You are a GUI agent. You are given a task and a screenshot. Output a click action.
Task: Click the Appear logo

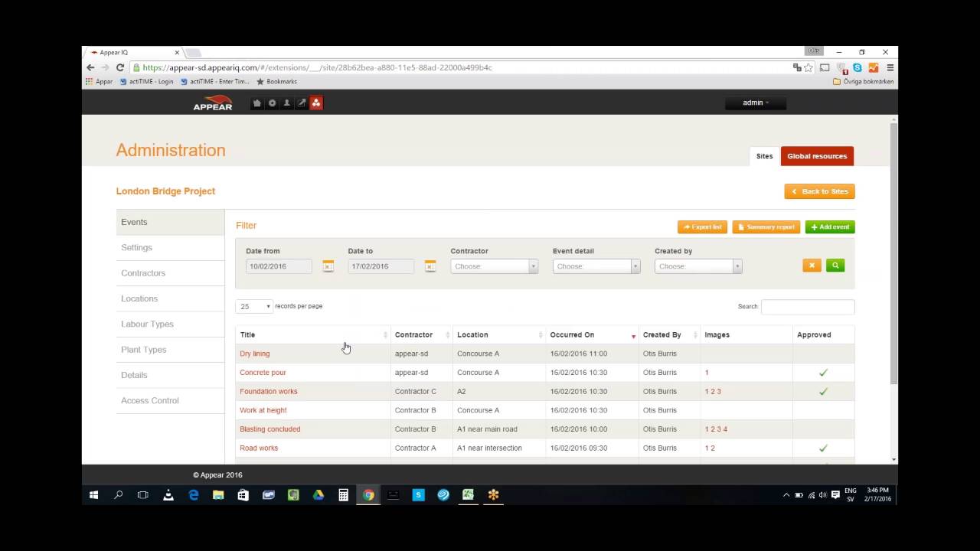click(x=213, y=103)
